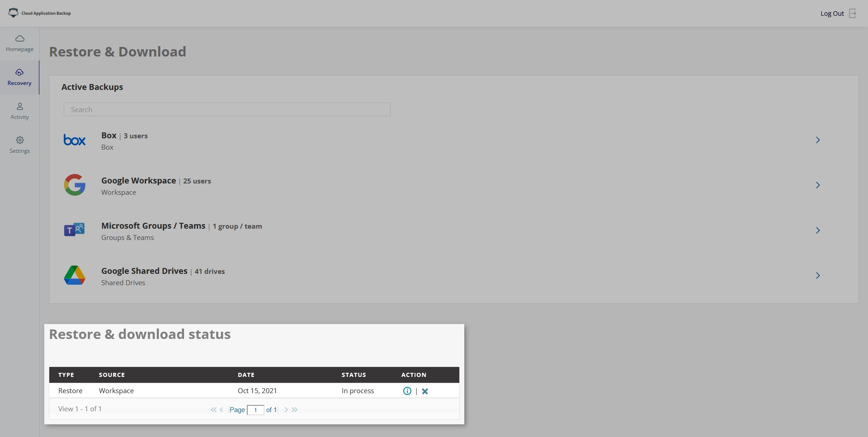Select Recovery in the sidebar
Viewport: 868px width, 437px height.
click(19, 77)
